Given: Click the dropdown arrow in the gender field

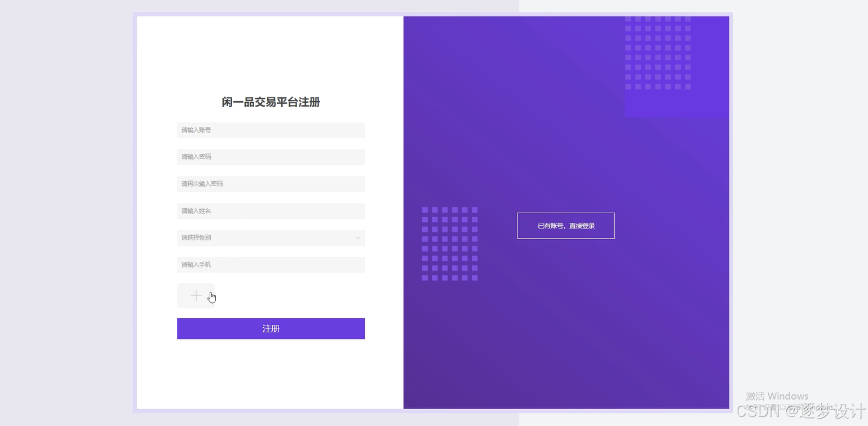Looking at the screenshot, I should [x=357, y=238].
